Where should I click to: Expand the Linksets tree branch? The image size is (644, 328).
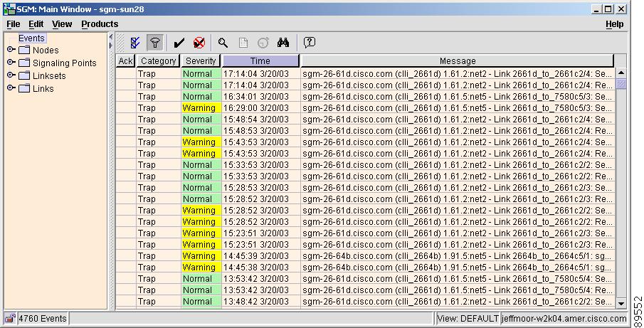[x=11, y=75]
